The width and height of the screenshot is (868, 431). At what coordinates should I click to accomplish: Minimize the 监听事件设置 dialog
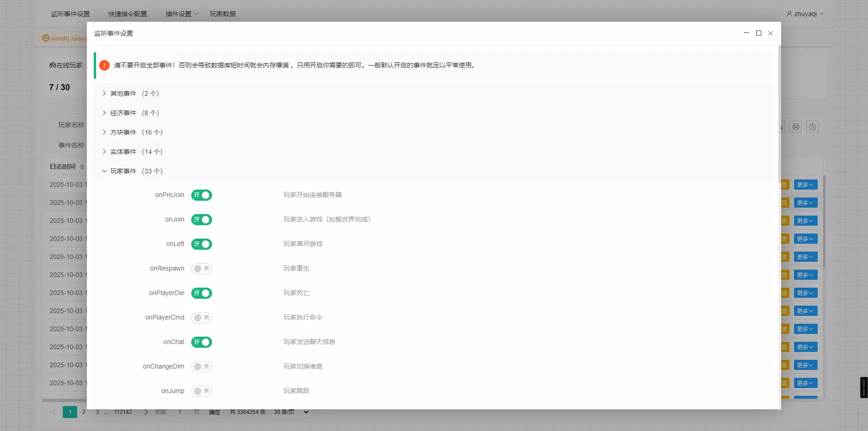tap(747, 33)
